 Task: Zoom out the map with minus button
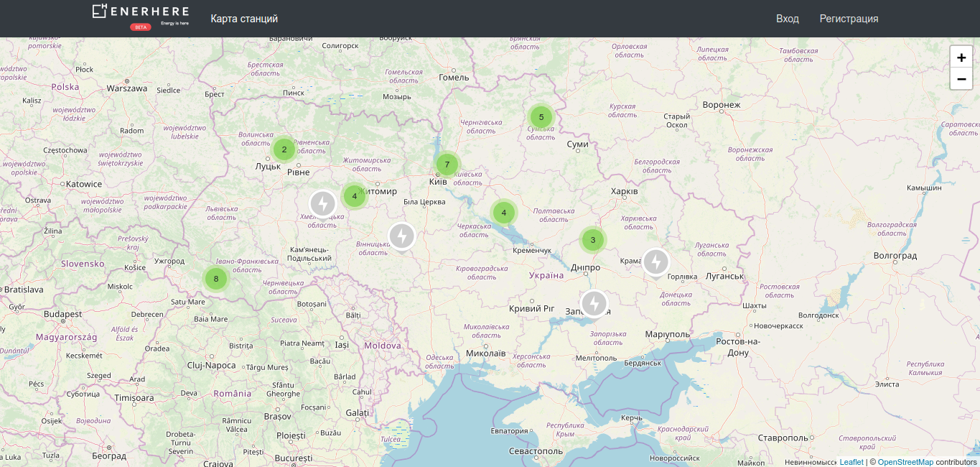pos(961,78)
